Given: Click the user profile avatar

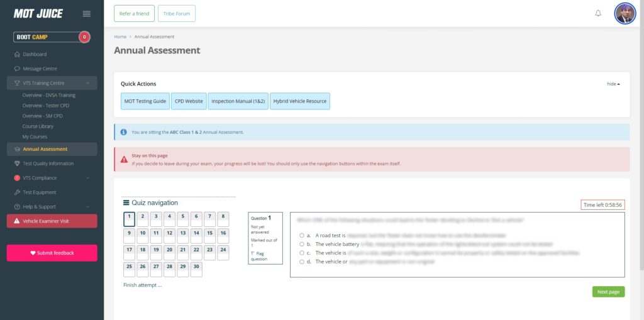Looking at the screenshot, I should click(x=625, y=13).
